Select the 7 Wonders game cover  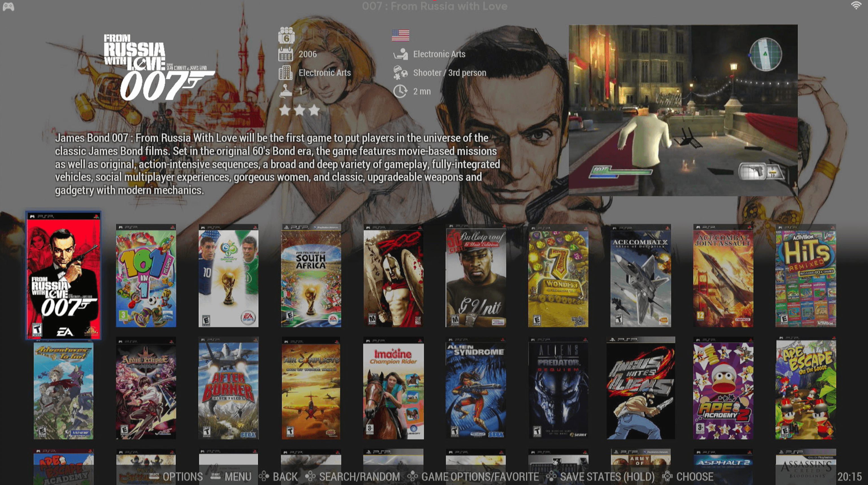pos(558,275)
